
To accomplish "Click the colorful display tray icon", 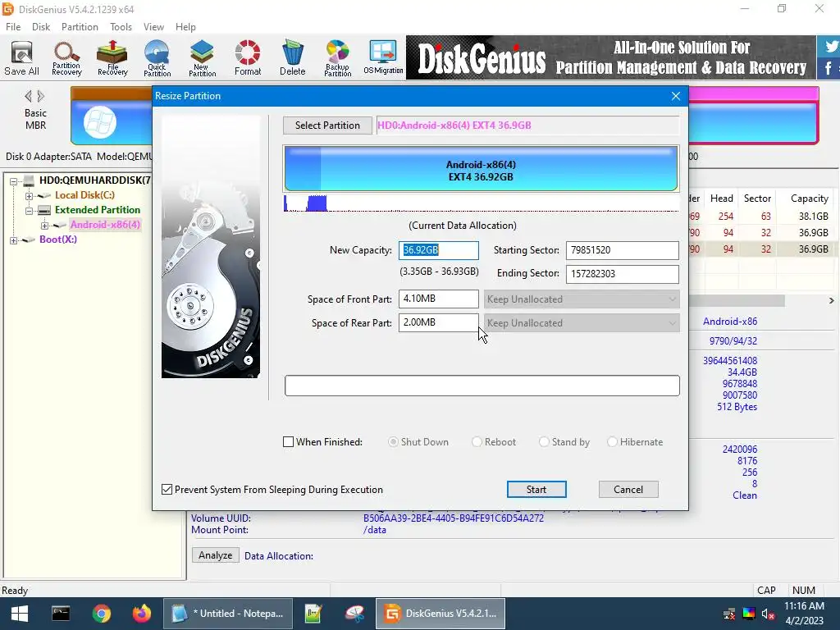I will (749, 614).
